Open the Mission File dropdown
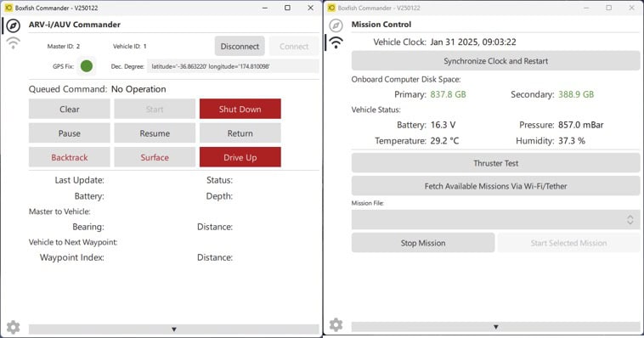This screenshot has width=644, height=338. coord(495,220)
